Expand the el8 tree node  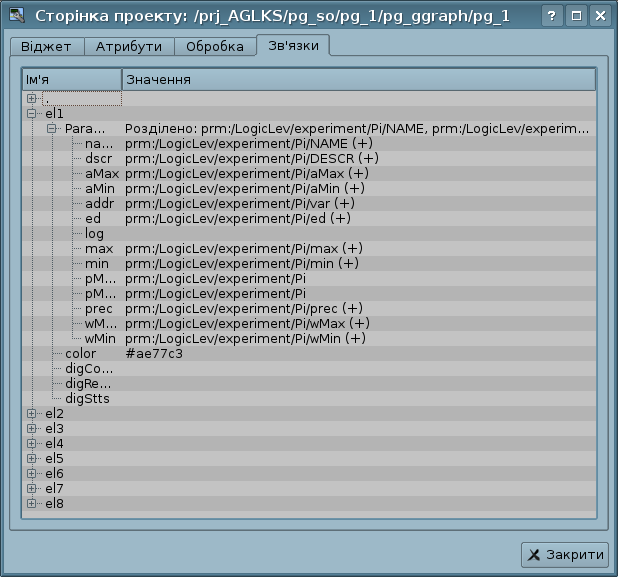32,504
